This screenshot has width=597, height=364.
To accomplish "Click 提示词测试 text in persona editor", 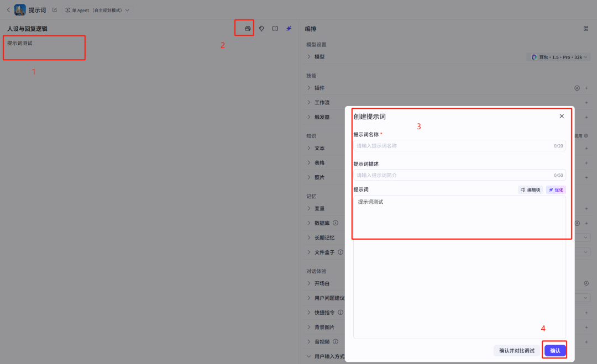I will [20, 44].
